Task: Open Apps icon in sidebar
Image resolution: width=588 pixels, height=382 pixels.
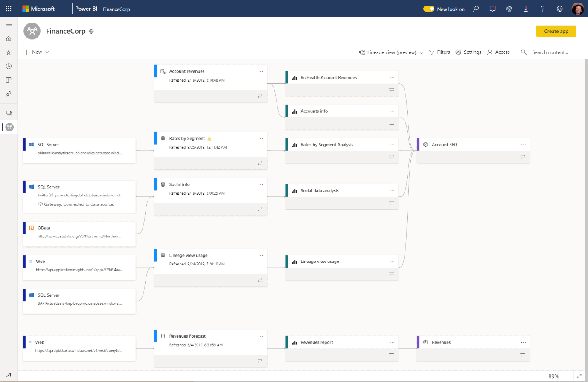Action: pyautogui.click(x=9, y=80)
